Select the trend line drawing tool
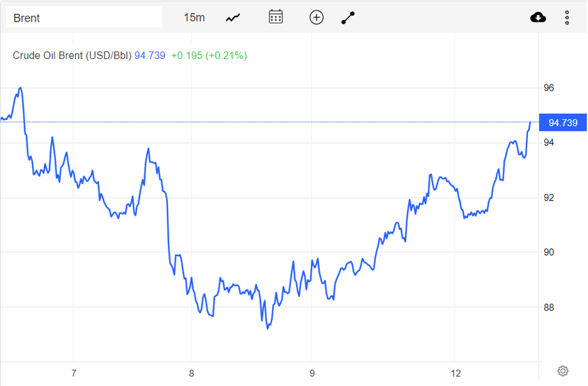 point(348,17)
